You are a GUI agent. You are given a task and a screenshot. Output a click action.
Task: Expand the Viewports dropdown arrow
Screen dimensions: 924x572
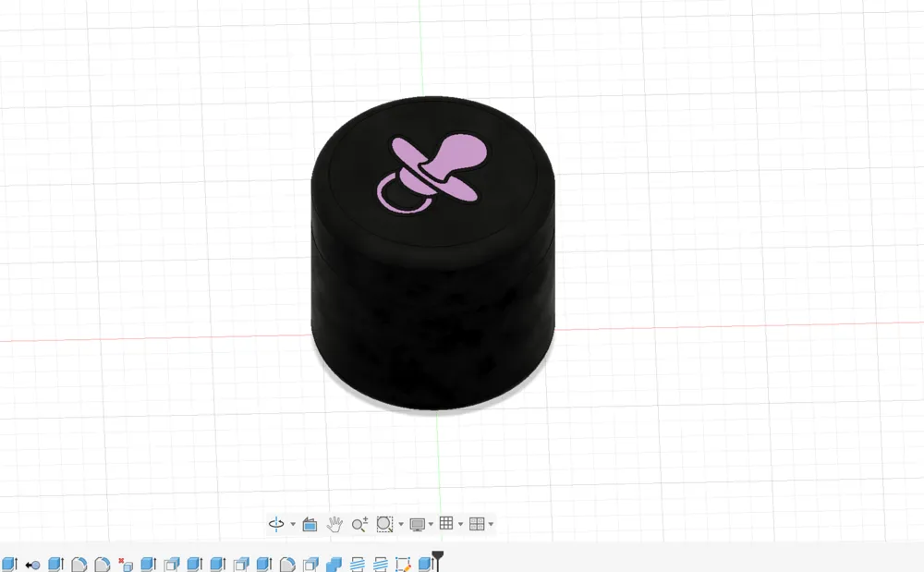(x=491, y=524)
